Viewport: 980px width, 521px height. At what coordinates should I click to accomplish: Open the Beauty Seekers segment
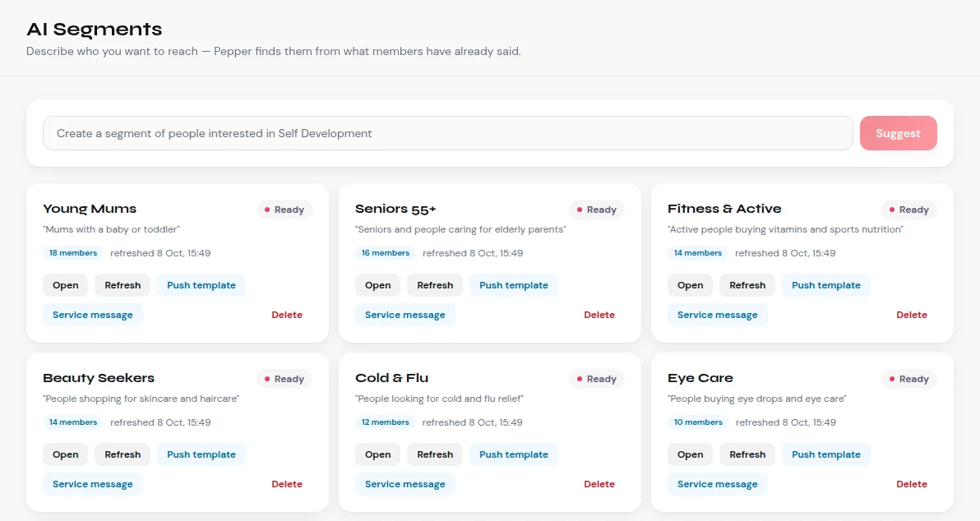[66, 454]
